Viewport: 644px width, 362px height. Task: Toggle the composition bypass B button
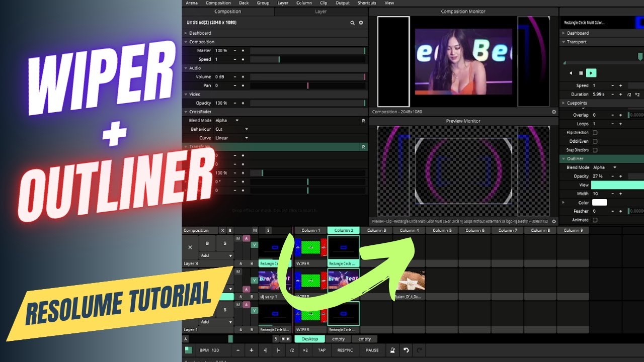(230, 230)
